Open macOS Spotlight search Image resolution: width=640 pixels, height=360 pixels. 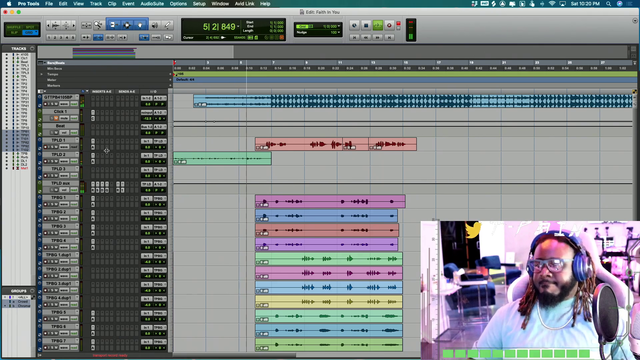[608, 4]
